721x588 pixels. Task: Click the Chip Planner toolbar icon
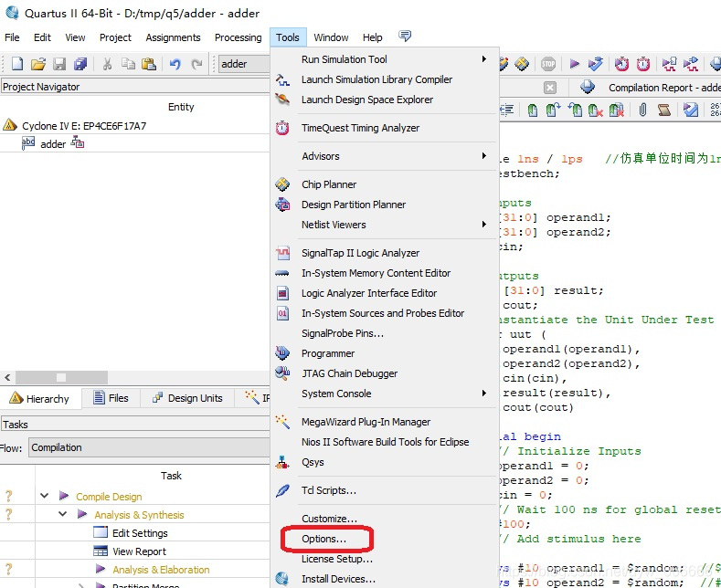point(522,63)
